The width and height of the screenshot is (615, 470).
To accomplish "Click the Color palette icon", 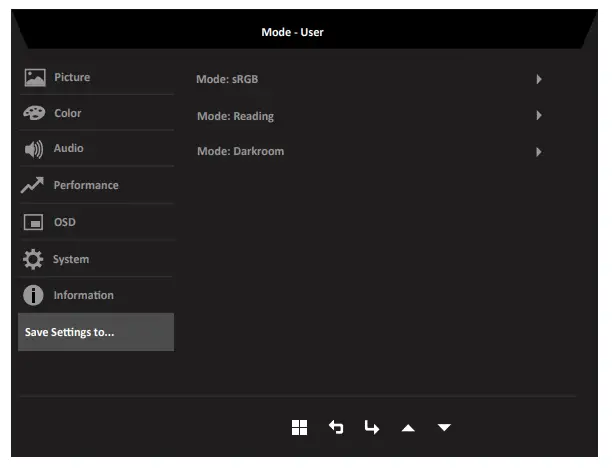I will pyautogui.click(x=34, y=113).
